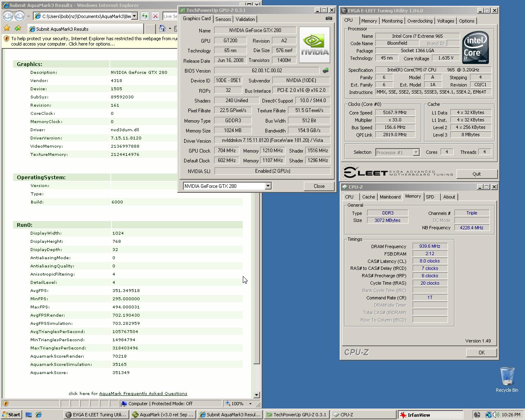Switch to AquaMark v3.0 taskbar button
Screen dimensions: 525x420
(x=162, y=415)
